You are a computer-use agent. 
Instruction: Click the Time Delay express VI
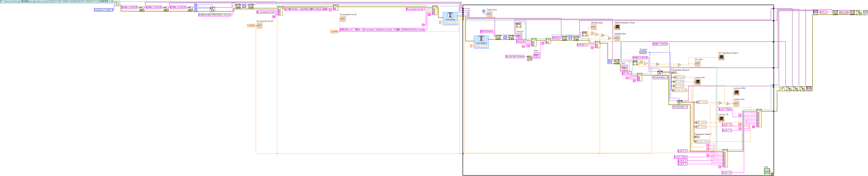450,19
